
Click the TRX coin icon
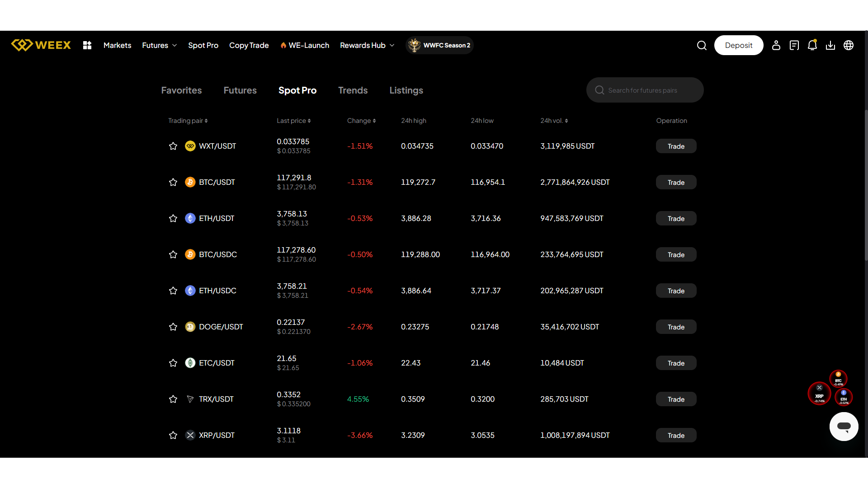coord(190,399)
